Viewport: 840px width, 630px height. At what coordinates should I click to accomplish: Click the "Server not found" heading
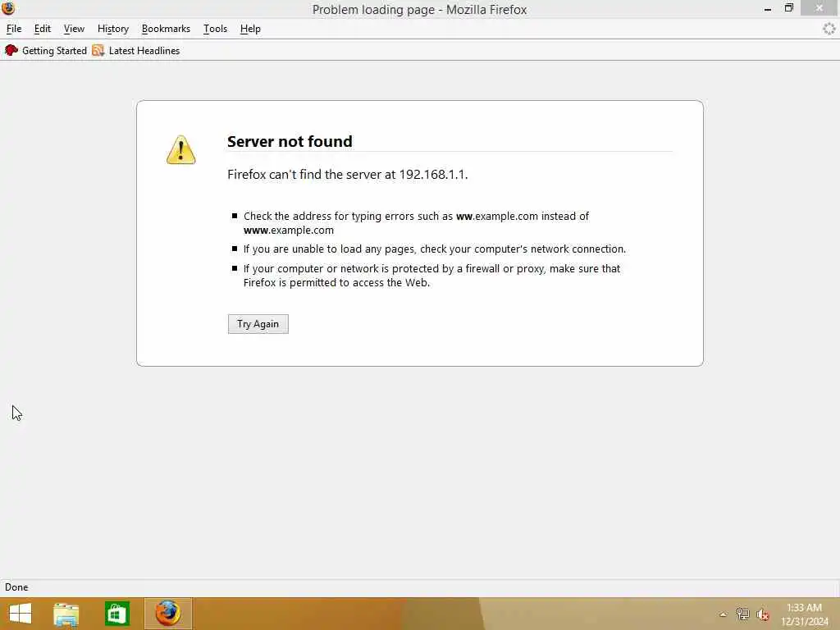290,141
